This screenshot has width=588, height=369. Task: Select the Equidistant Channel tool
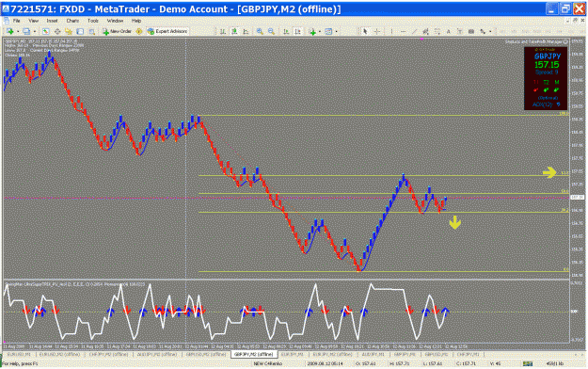(x=425, y=31)
